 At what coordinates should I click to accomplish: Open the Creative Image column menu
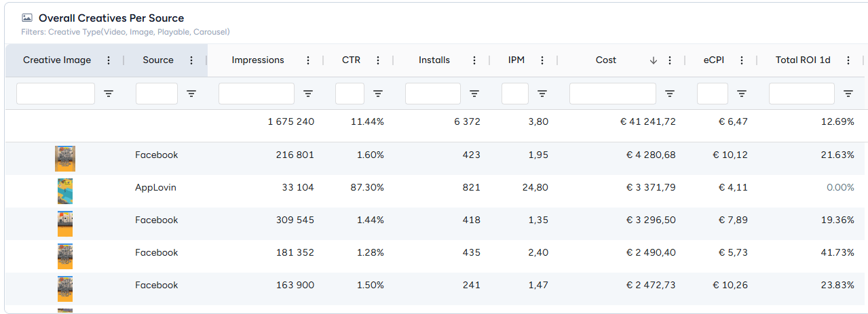(109, 60)
